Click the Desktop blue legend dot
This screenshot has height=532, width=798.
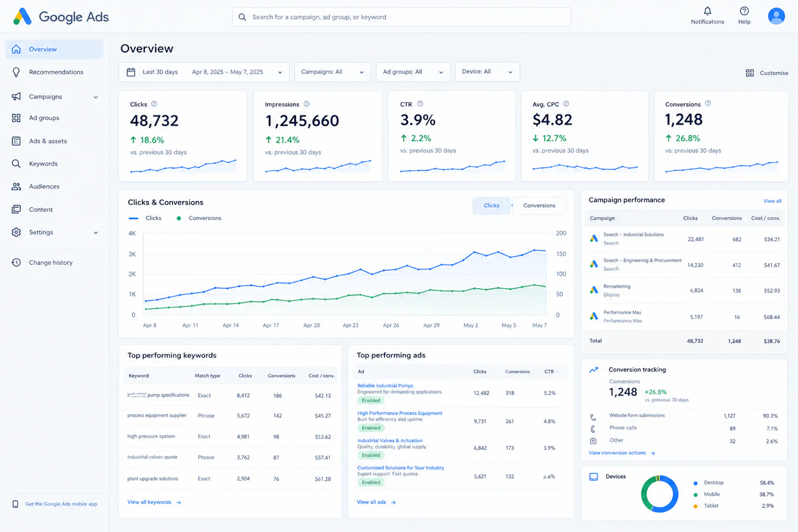695,483
